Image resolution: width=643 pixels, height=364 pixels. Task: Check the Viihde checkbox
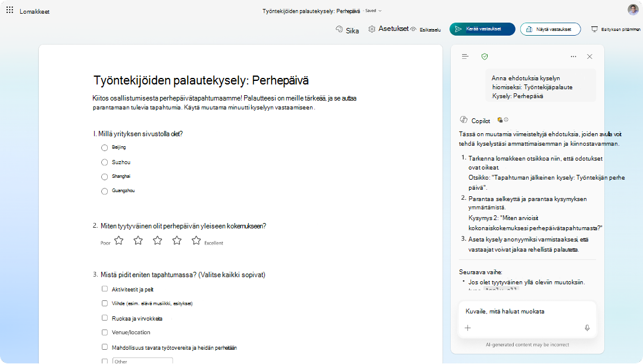click(105, 303)
